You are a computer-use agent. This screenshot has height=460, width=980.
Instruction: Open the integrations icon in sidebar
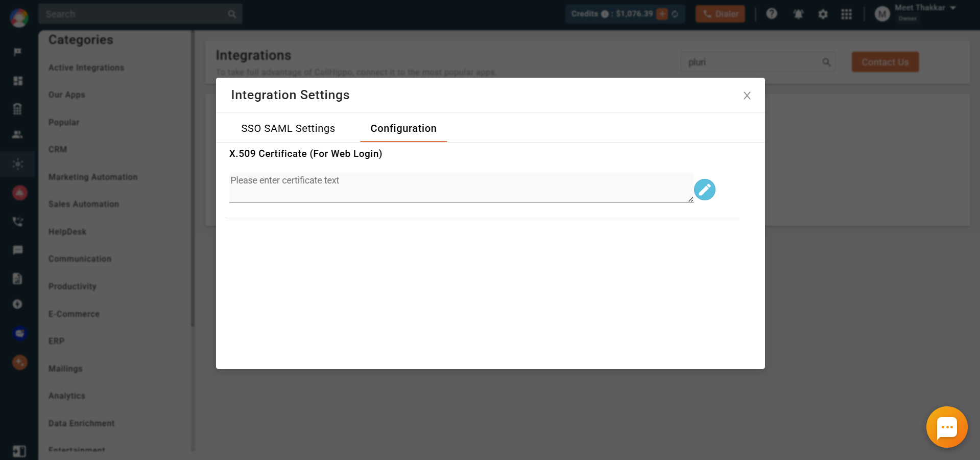(x=18, y=164)
